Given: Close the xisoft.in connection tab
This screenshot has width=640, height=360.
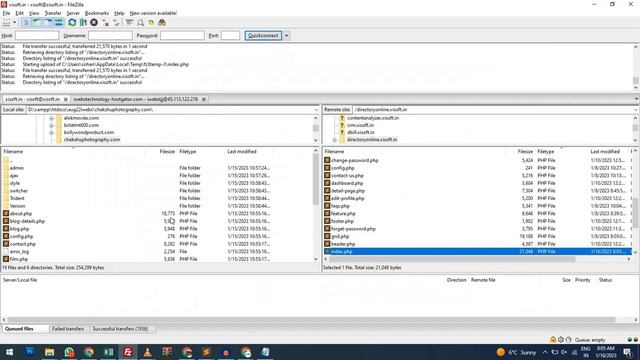Looking at the screenshot, I should point(65,99).
